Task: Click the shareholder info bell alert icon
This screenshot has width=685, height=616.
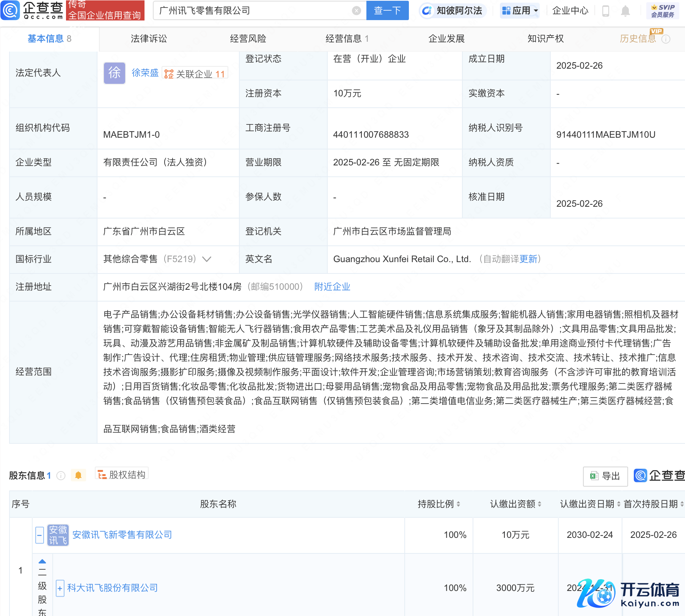Action: click(x=79, y=475)
